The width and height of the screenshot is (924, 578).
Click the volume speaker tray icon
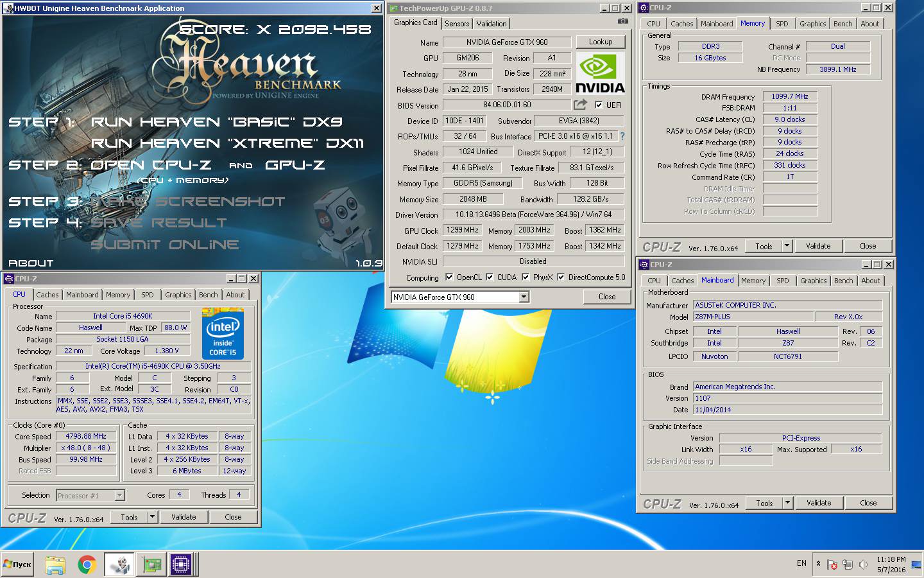[863, 565]
